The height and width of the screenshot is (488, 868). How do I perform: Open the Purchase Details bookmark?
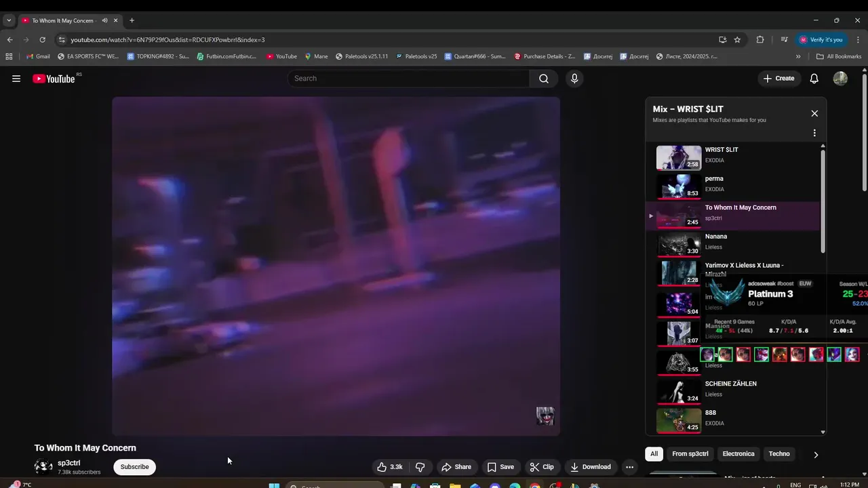545,56
